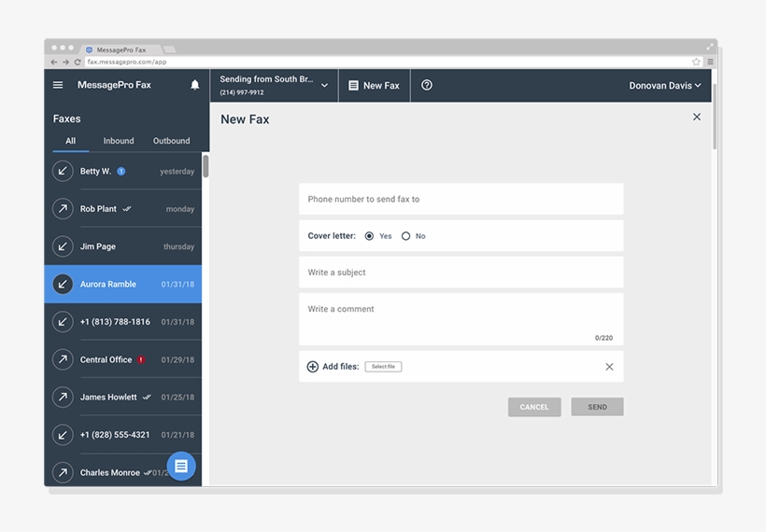Open the hamburger menu beside MessagePro Fax
The width and height of the screenshot is (766, 532).
58,85
